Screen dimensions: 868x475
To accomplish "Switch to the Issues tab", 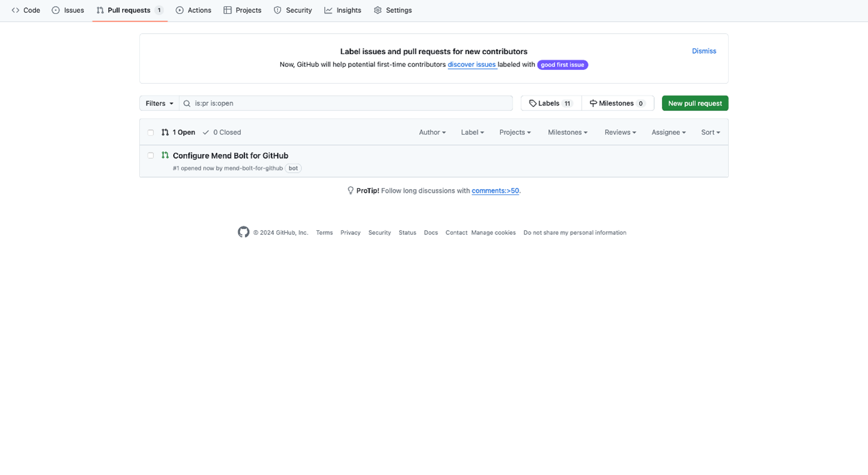I will click(68, 10).
